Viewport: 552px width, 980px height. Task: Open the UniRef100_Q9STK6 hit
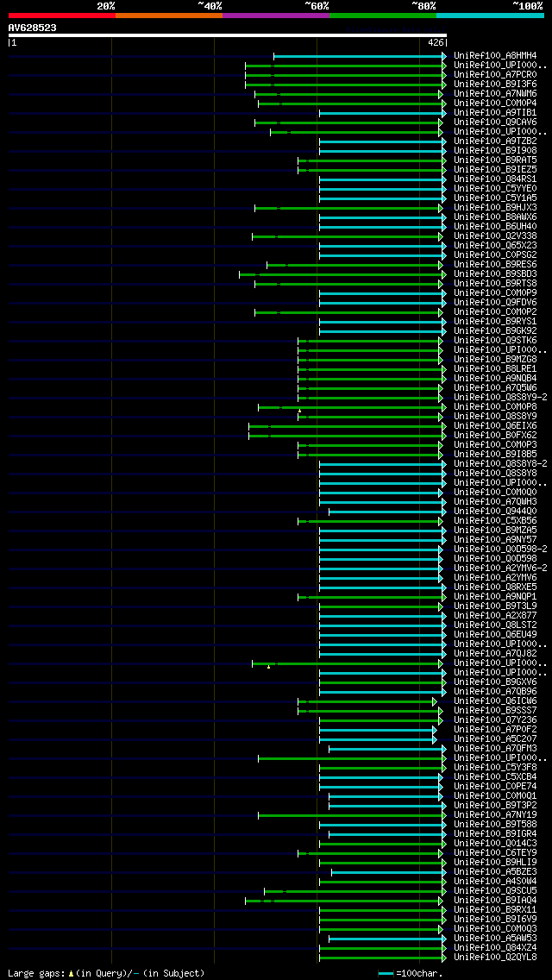point(495,341)
